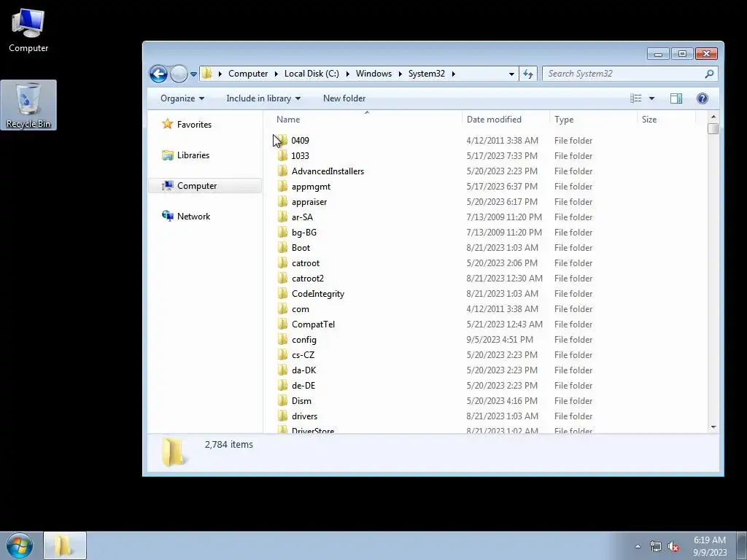Select the 1033 folder icon
Image resolution: width=747 pixels, height=560 pixels.
(283, 156)
